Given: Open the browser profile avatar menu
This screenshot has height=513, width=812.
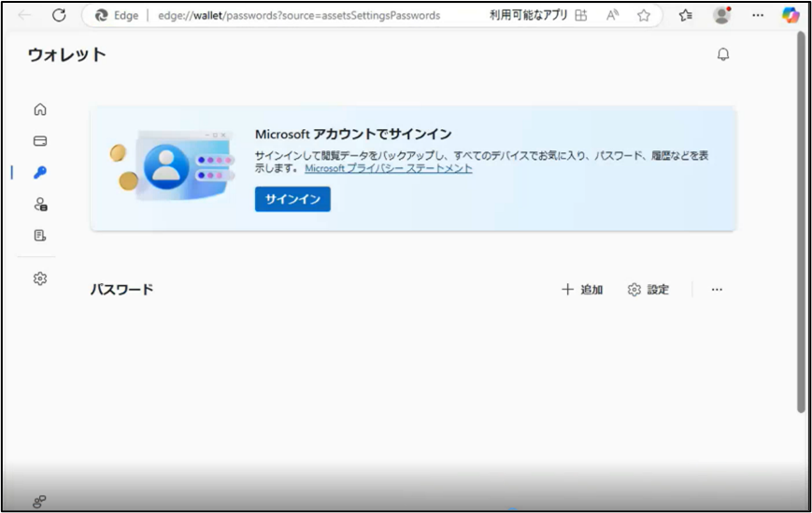Looking at the screenshot, I should 721,15.
